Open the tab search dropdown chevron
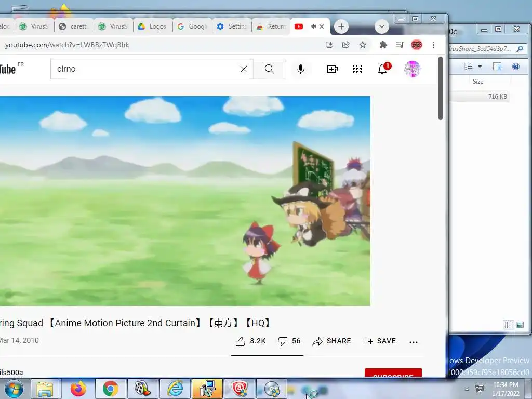 pos(382,26)
